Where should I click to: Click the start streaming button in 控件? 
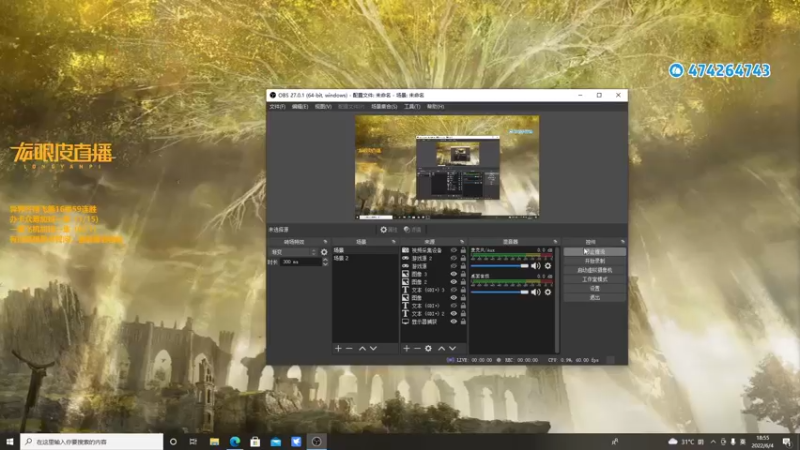coord(594,252)
